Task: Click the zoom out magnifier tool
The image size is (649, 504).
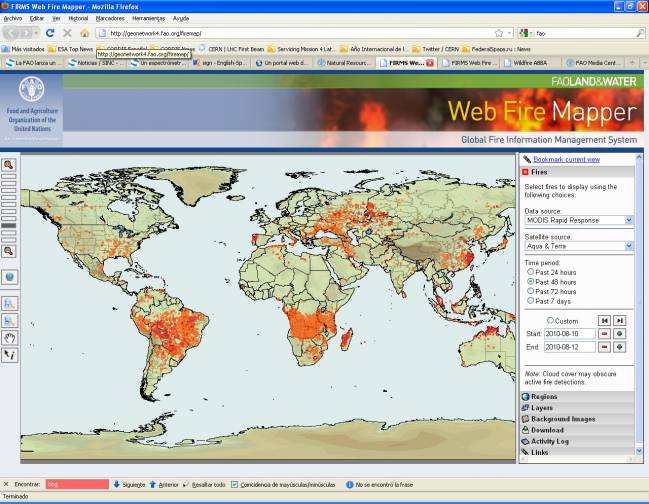Action: click(9, 251)
